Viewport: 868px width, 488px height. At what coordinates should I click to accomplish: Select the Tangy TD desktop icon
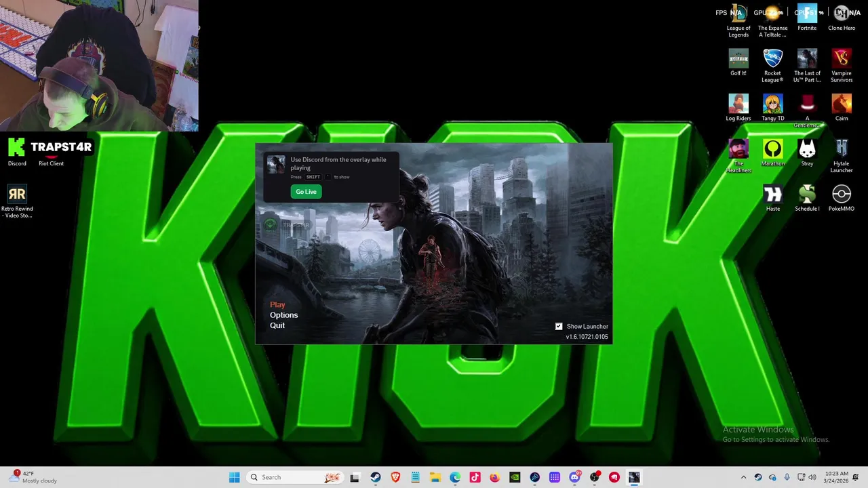point(772,108)
